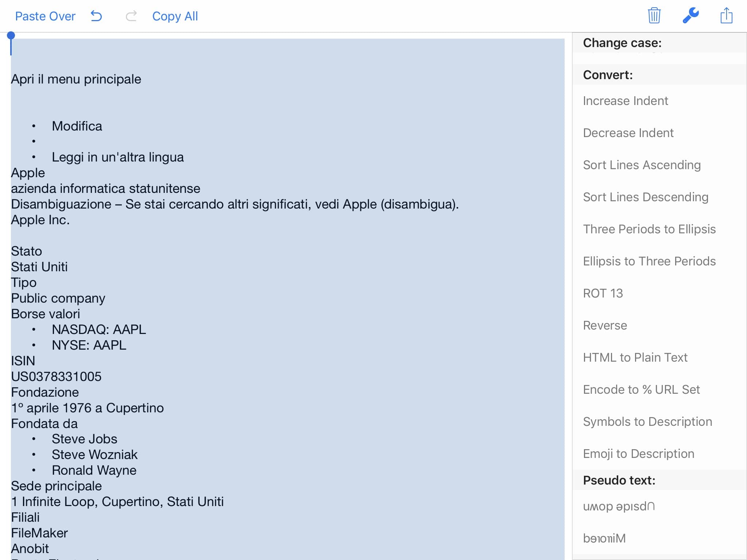Choose Encode to % URL Set
This screenshot has height=560, width=747.
641,389
